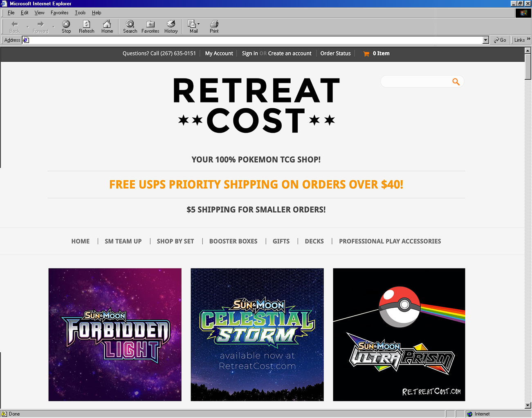Open the Mail button dropdown arrow
Viewport: 532px width, 418px height.
click(199, 24)
